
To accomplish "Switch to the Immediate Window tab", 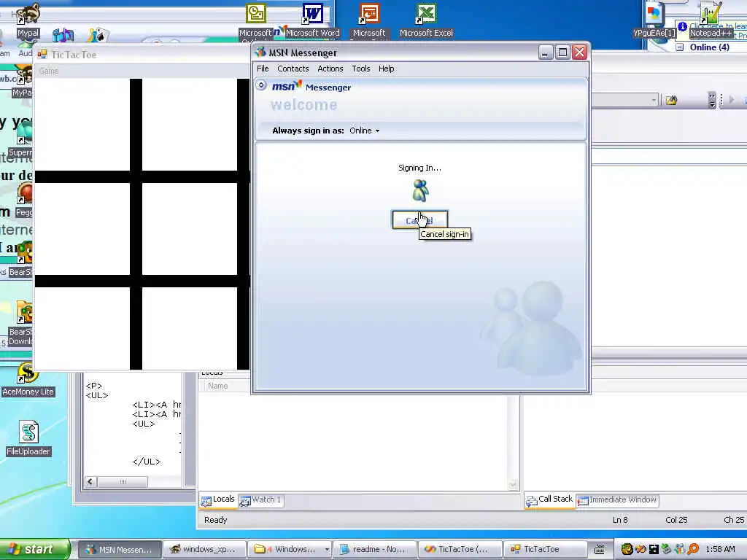I will (617, 500).
